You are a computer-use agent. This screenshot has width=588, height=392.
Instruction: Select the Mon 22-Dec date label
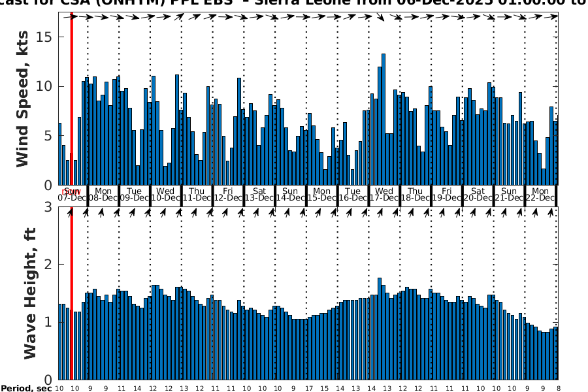pyautogui.click(x=540, y=195)
